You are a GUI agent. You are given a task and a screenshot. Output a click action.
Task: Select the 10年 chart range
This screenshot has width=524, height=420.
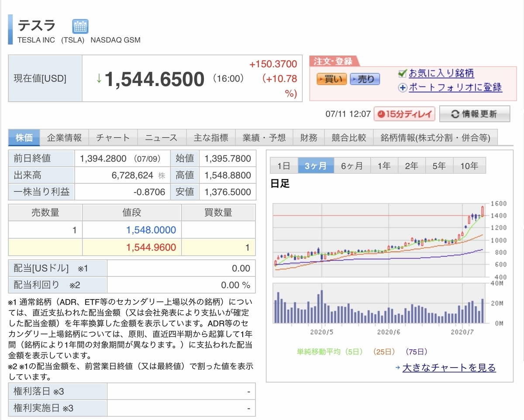pos(469,166)
